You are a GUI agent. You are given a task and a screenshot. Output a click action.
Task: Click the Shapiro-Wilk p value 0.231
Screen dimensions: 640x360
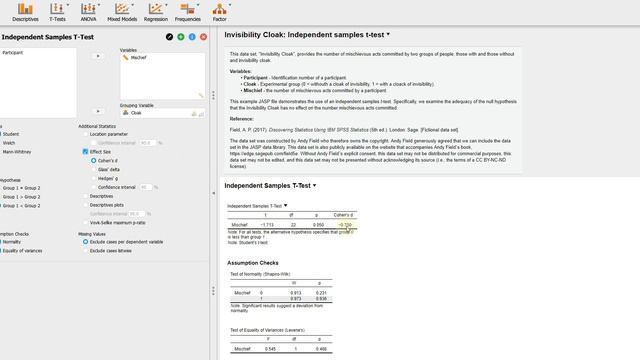point(321,293)
